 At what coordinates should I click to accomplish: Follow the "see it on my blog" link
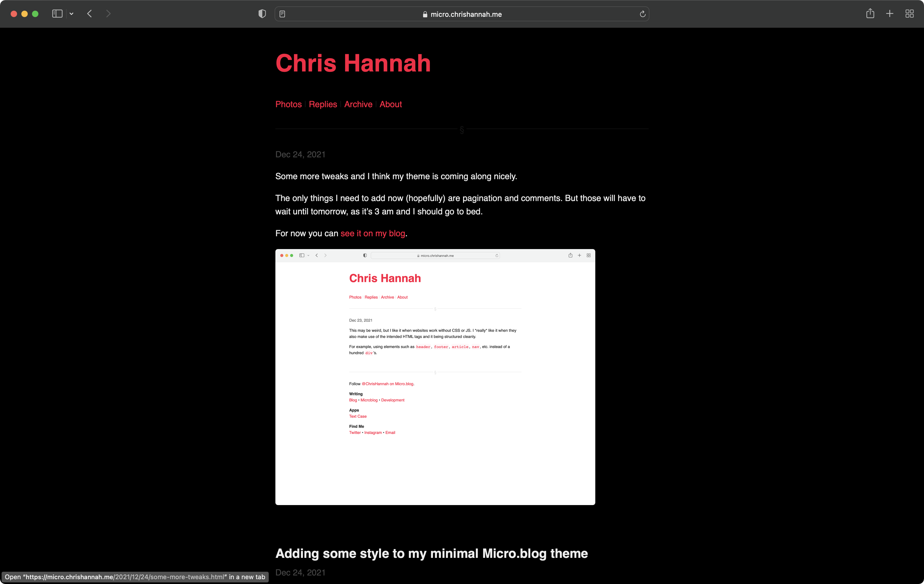pyautogui.click(x=373, y=233)
